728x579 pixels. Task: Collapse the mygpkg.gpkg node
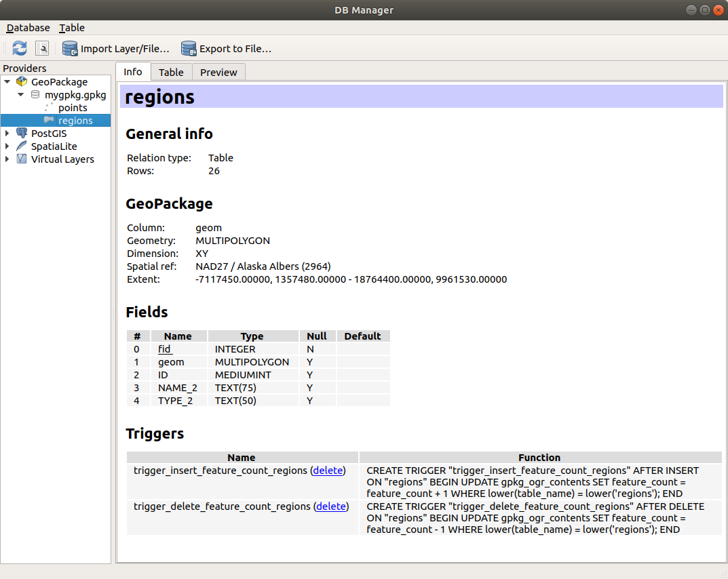[20, 94]
